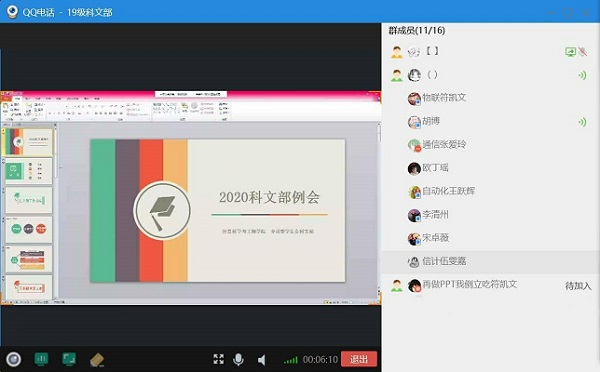The width and height of the screenshot is (600, 372).
Task: Click 李清州's avatar
Action: tap(414, 215)
